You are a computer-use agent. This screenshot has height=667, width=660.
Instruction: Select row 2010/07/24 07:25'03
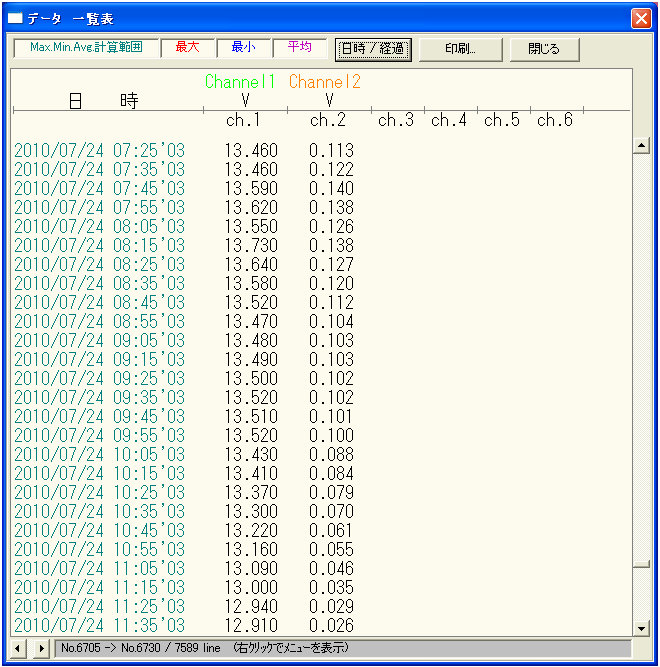(x=184, y=151)
